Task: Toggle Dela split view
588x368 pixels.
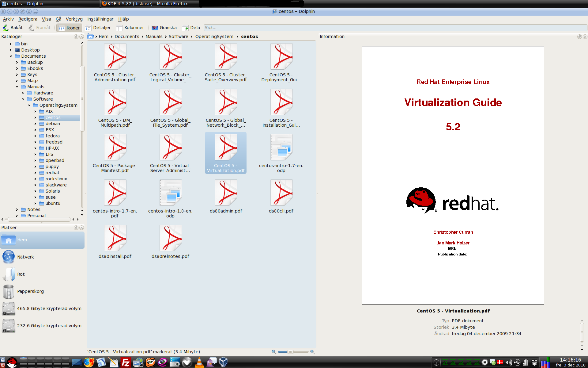Action: pyautogui.click(x=191, y=28)
